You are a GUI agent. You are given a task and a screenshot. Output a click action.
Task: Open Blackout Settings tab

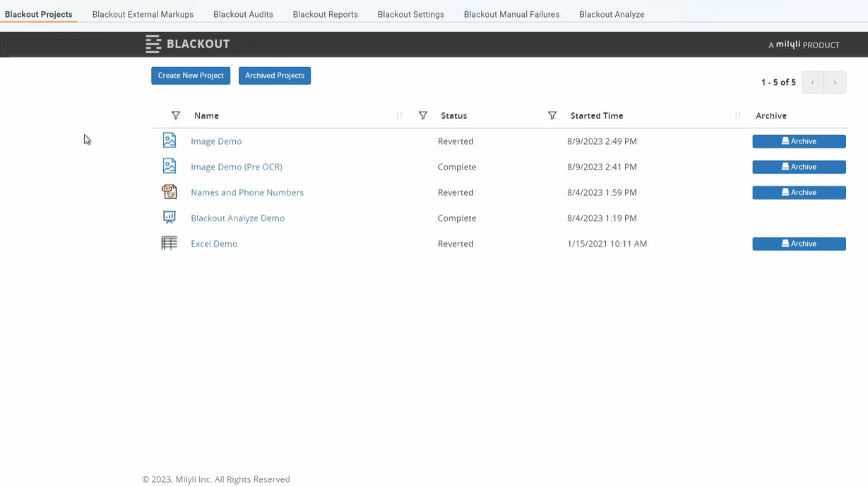pos(411,14)
